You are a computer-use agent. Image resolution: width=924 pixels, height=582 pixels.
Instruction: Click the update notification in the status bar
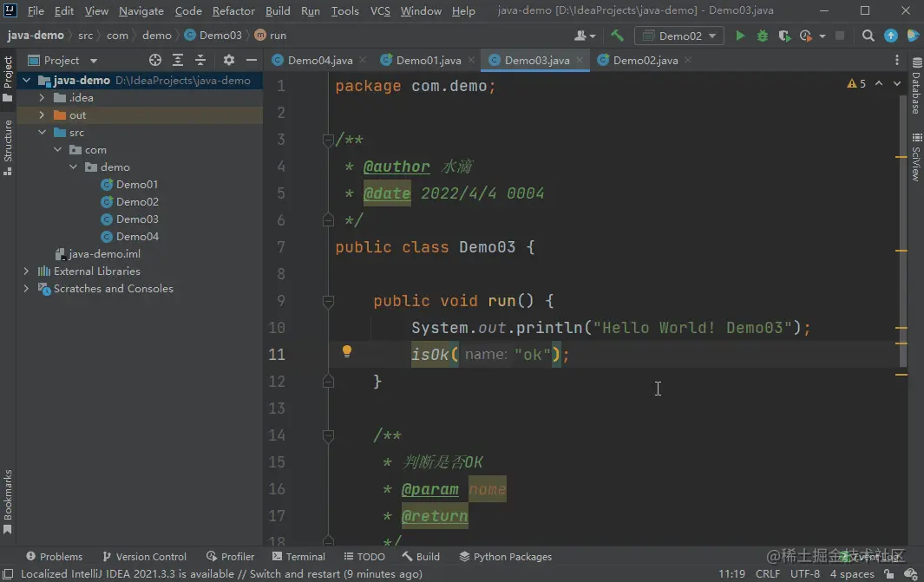pos(221,574)
